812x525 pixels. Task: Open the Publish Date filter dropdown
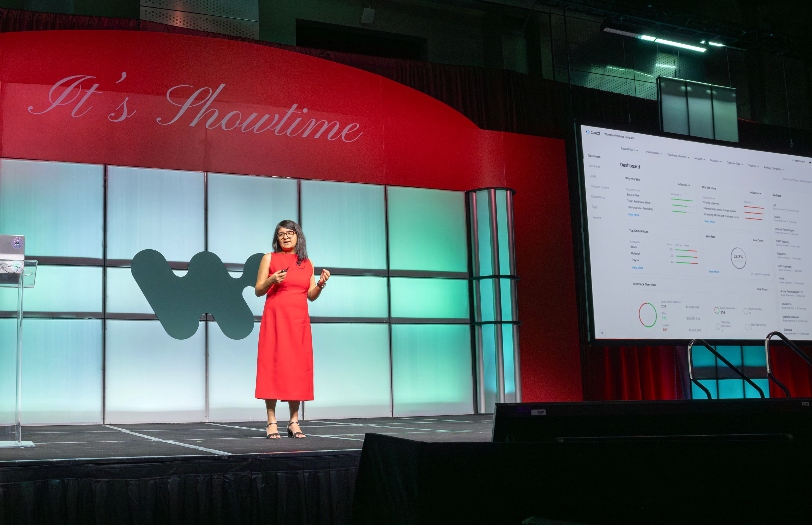click(x=654, y=153)
